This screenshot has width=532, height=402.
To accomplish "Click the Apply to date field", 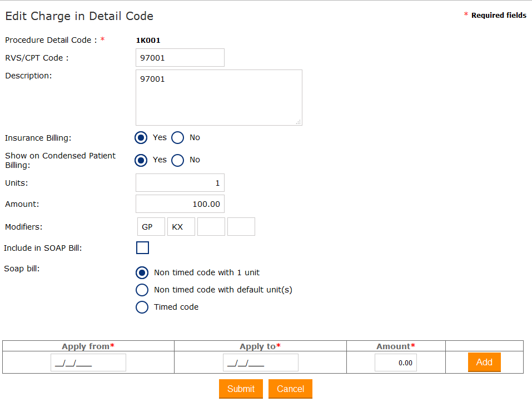I will pos(261,363).
